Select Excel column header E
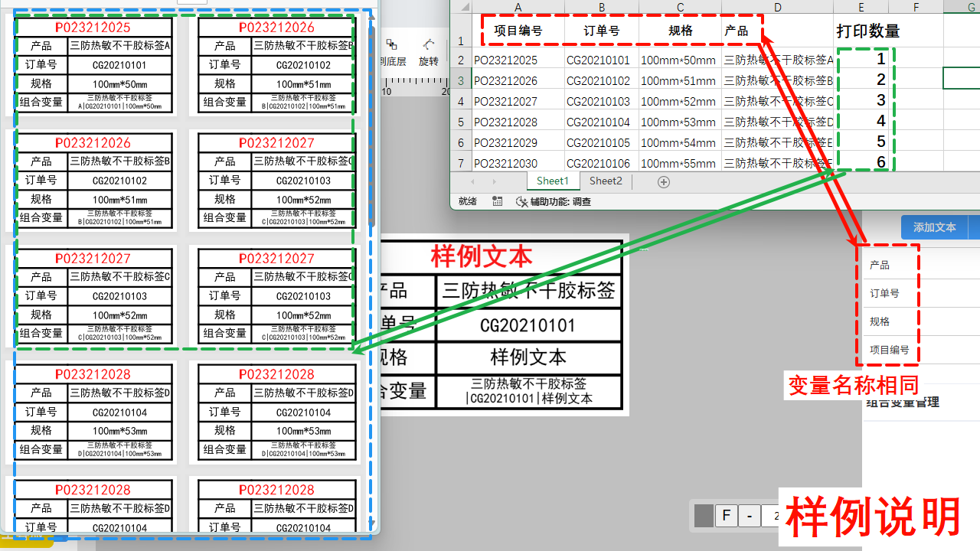Image resolution: width=980 pixels, height=551 pixels. coord(861,7)
